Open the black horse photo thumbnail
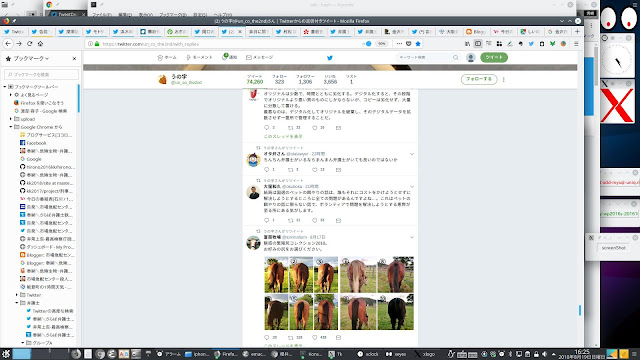This screenshot has height=360, width=640. (x=397, y=312)
